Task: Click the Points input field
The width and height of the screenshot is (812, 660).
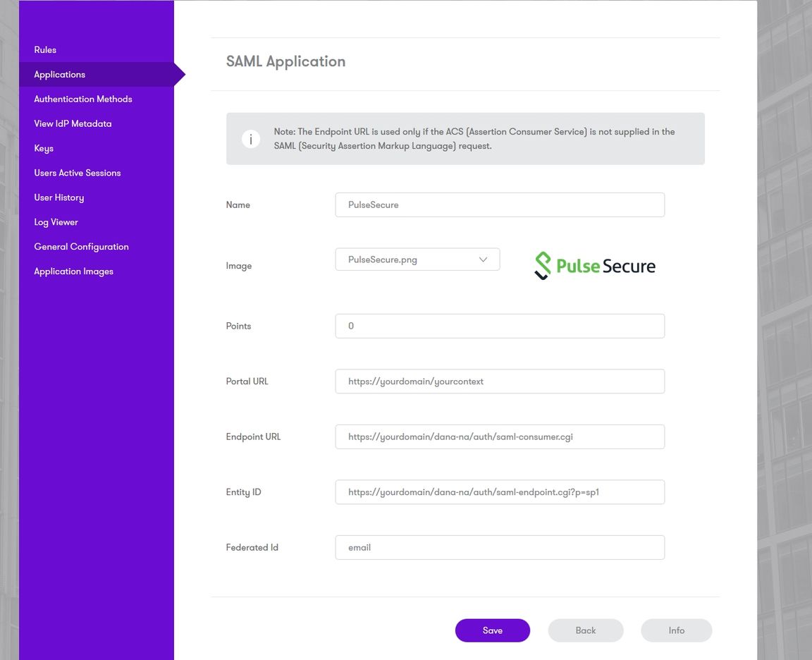Action: pos(500,326)
